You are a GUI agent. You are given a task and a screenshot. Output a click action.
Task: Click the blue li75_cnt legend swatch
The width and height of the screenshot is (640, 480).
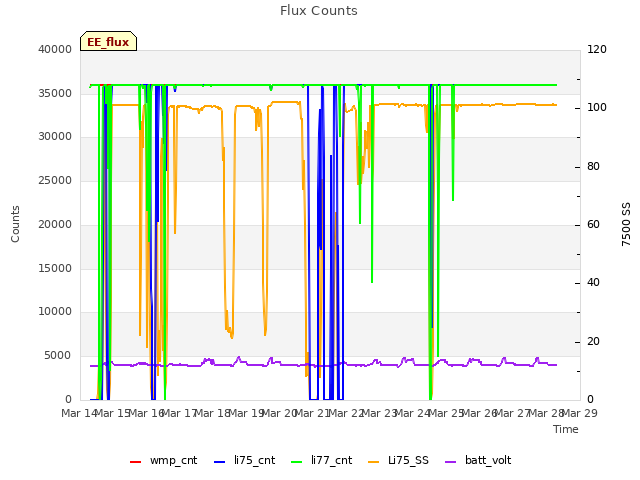point(219,462)
